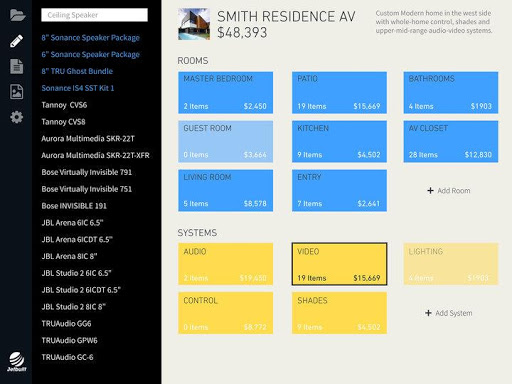Select Bose INVISIBLE 191

point(74,206)
